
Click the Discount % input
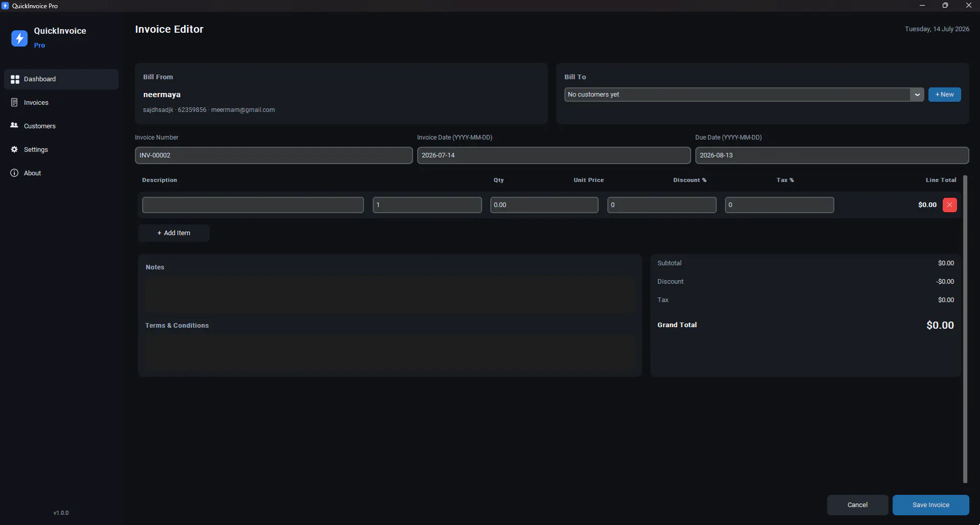tap(662, 205)
